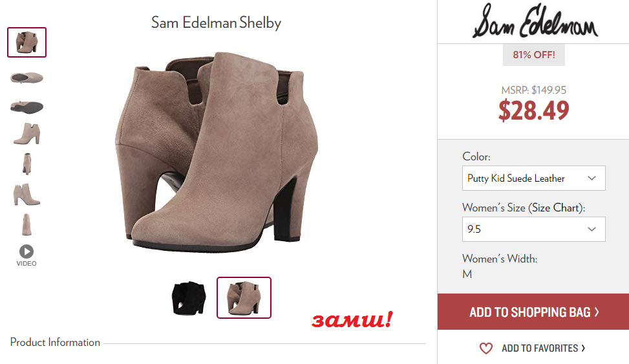Click the heart favorites icon
Image resolution: width=629 pixels, height=364 pixels.
coord(485,348)
